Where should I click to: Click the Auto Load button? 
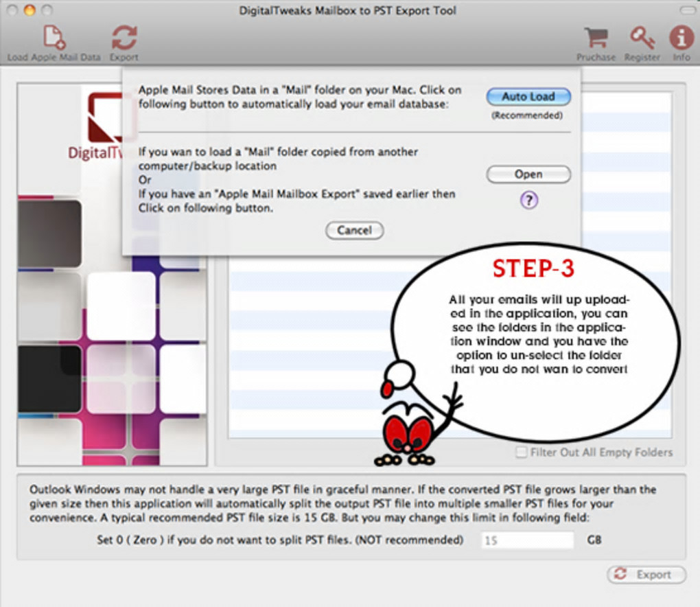point(528,97)
